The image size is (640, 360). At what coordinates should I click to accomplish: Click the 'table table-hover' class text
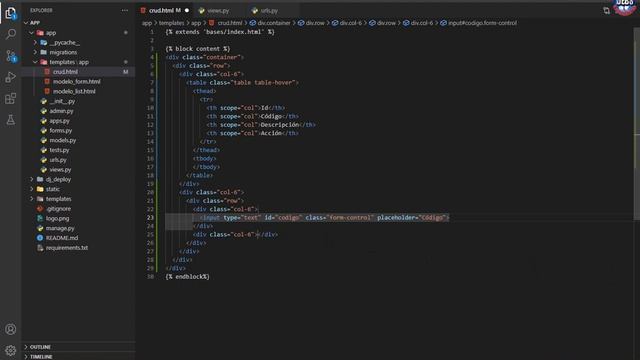[x=264, y=82]
